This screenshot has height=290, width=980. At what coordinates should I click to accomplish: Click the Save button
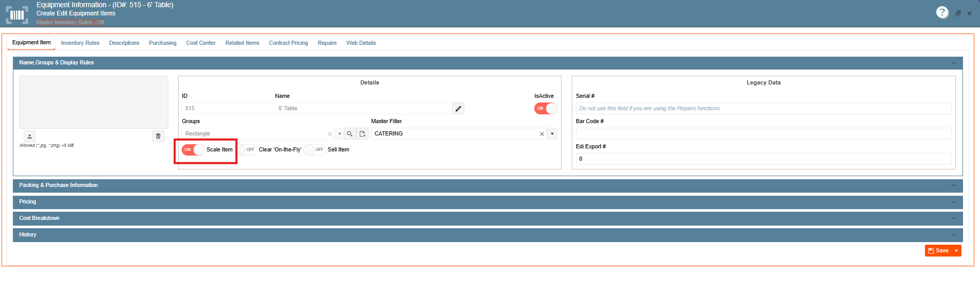point(938,250)
